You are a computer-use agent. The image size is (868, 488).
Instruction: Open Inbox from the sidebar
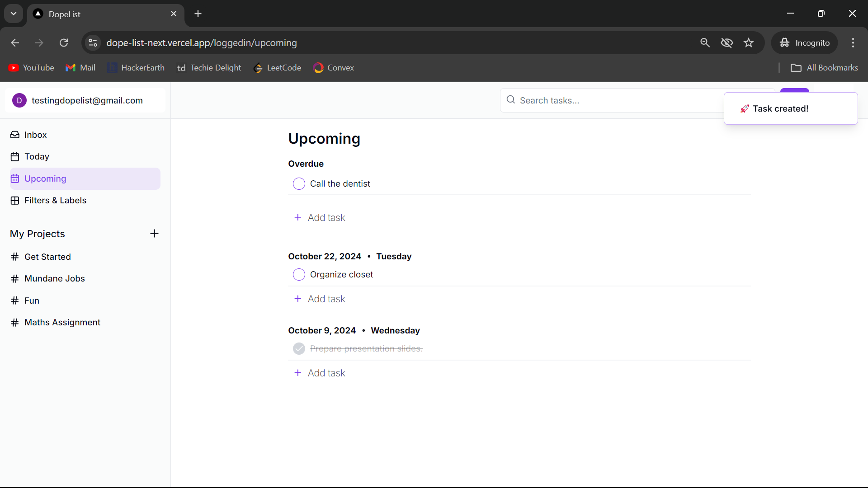35,135
